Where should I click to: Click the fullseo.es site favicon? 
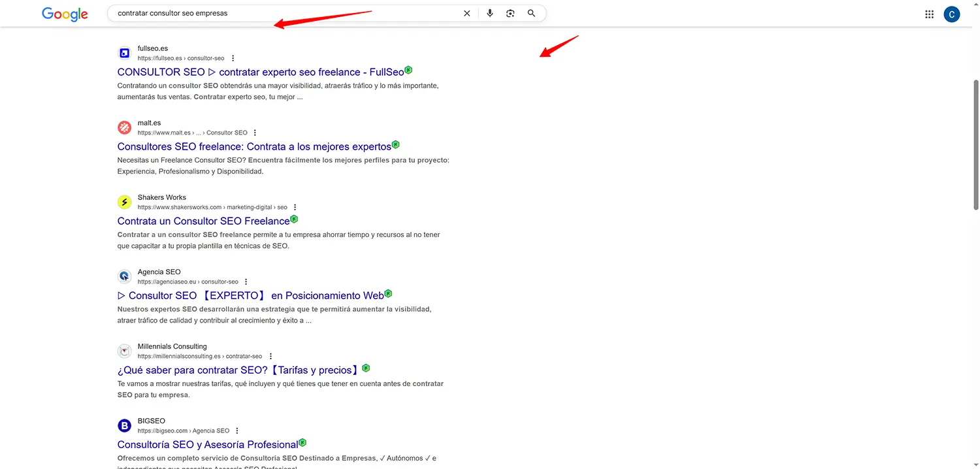pyautogui.click(x=124, y=53)
